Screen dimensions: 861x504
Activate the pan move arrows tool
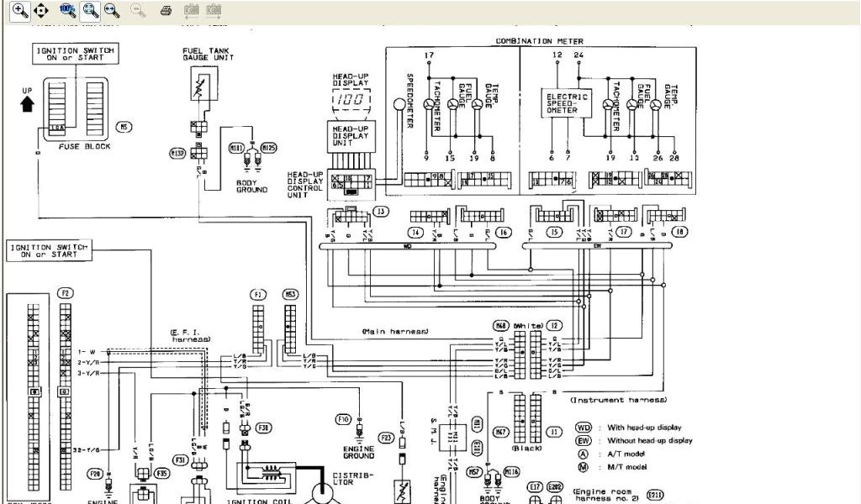tap(40, 10)
